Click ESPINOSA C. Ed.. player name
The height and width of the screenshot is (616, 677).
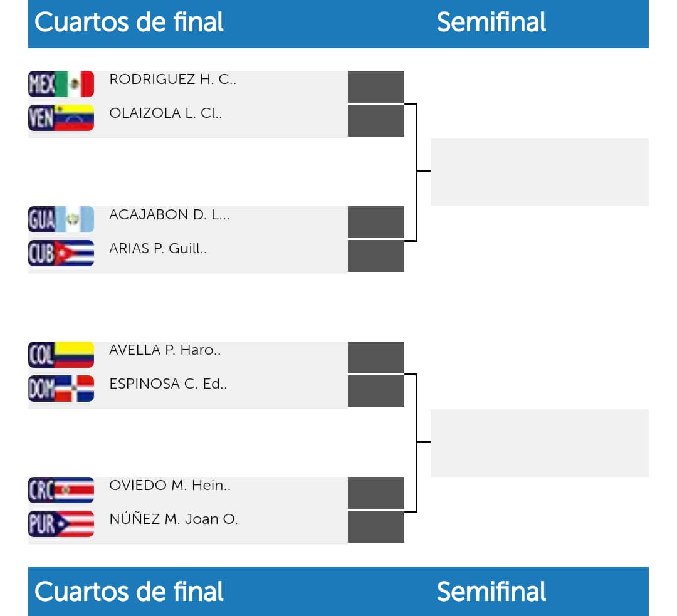click(168, 384)
